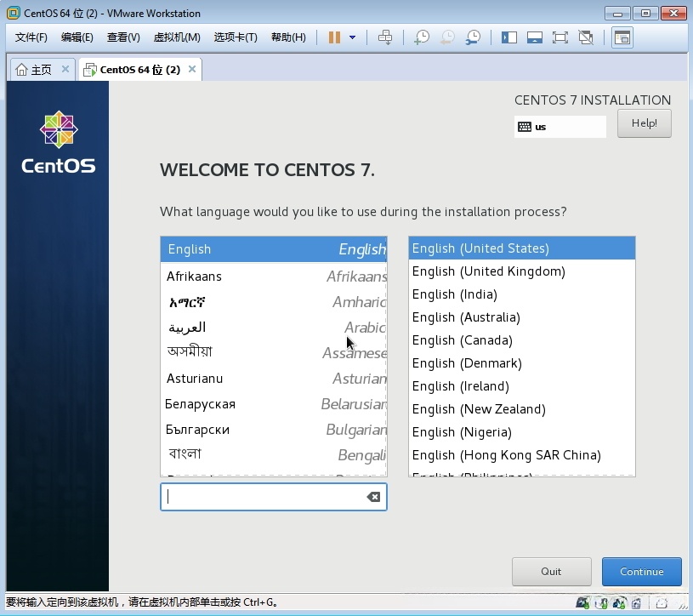Close the CentOS 64 位 (2) tab

(192, 69)
